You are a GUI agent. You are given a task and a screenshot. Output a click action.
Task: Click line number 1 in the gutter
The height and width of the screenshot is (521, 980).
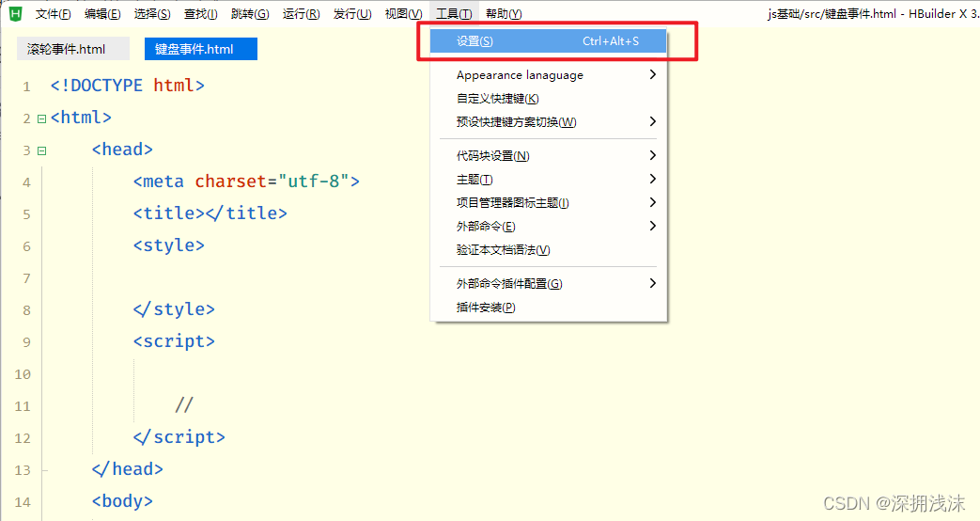[x=26, y=87]
